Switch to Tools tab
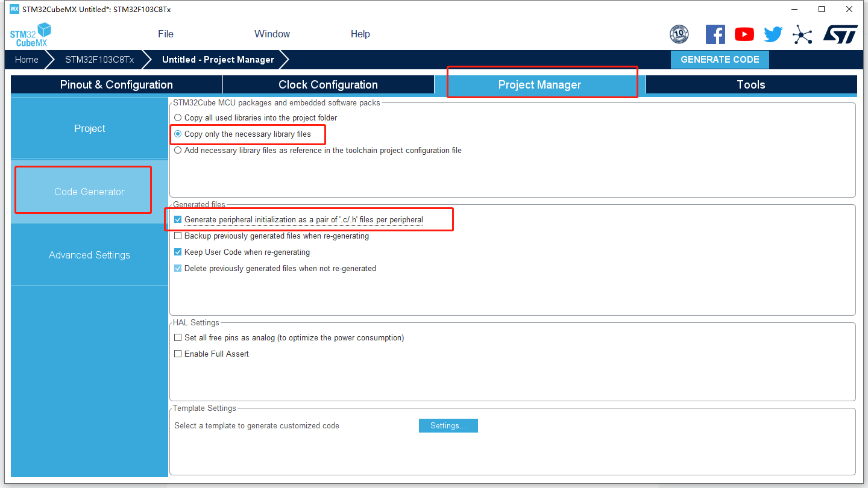This screenshot has width=868, height=488. pos(751,85)
